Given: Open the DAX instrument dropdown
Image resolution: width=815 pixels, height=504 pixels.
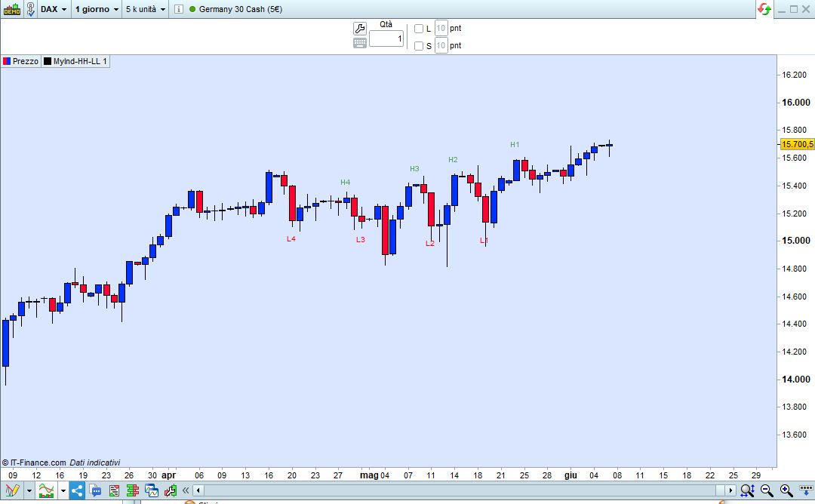Looking at the screenshot, I should point(54,9).
